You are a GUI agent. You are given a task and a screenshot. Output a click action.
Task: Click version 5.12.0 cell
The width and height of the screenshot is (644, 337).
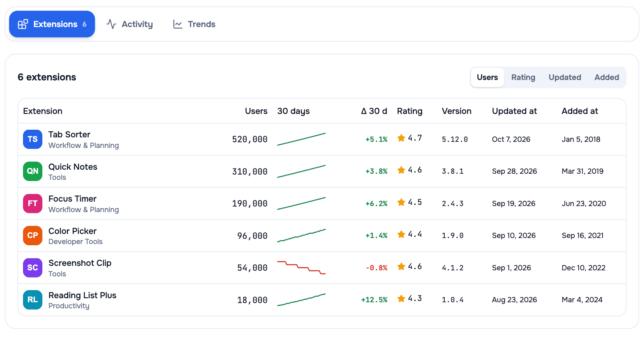[455, 139]
